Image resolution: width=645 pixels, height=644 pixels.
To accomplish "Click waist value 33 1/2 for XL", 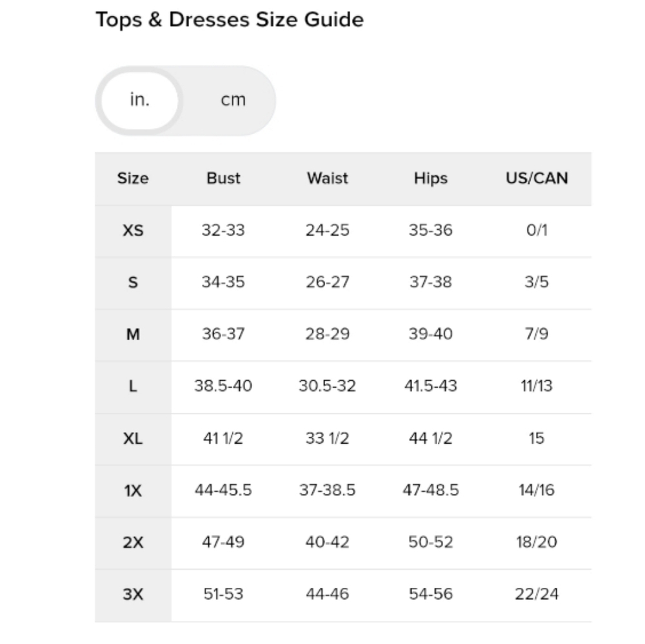I will 328,438.
